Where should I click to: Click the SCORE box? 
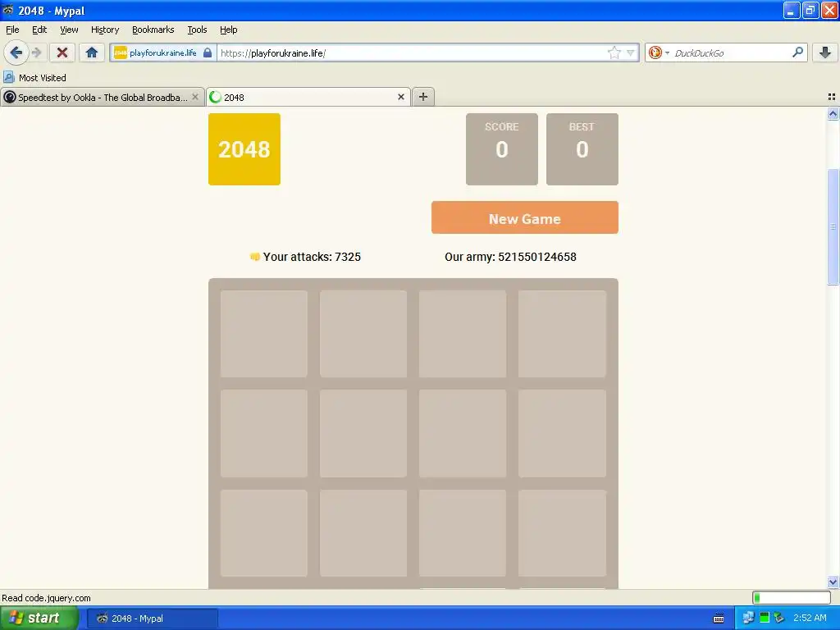tap(501, 149)
